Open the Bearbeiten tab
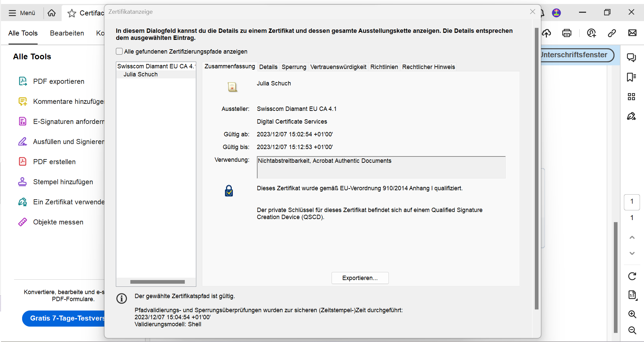This screenshot has width=644, height=342. click(x=67, y=33)
